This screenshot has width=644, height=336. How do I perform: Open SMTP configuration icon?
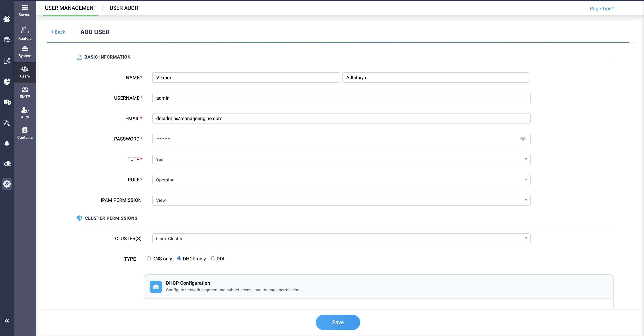tap(25, 92)
